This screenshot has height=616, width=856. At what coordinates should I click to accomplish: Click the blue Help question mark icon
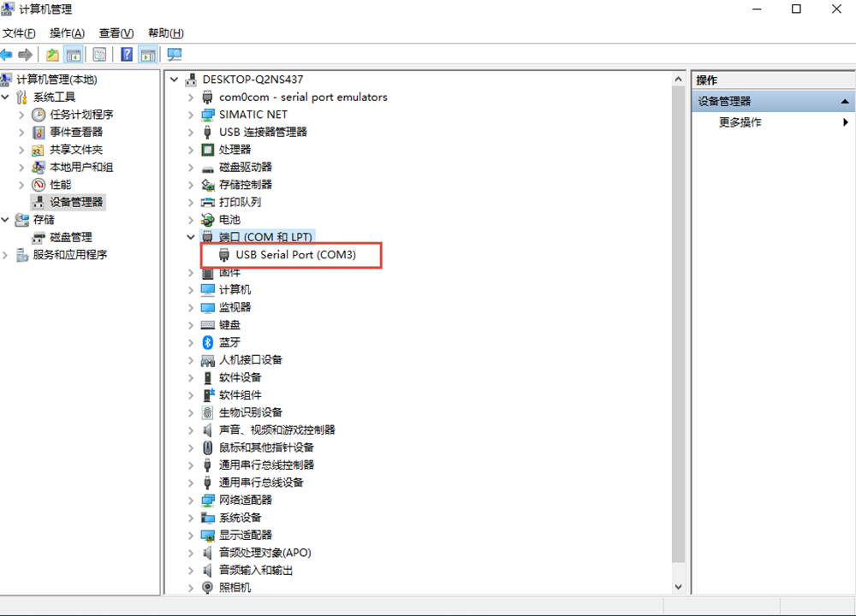click(x=127, y=55)
